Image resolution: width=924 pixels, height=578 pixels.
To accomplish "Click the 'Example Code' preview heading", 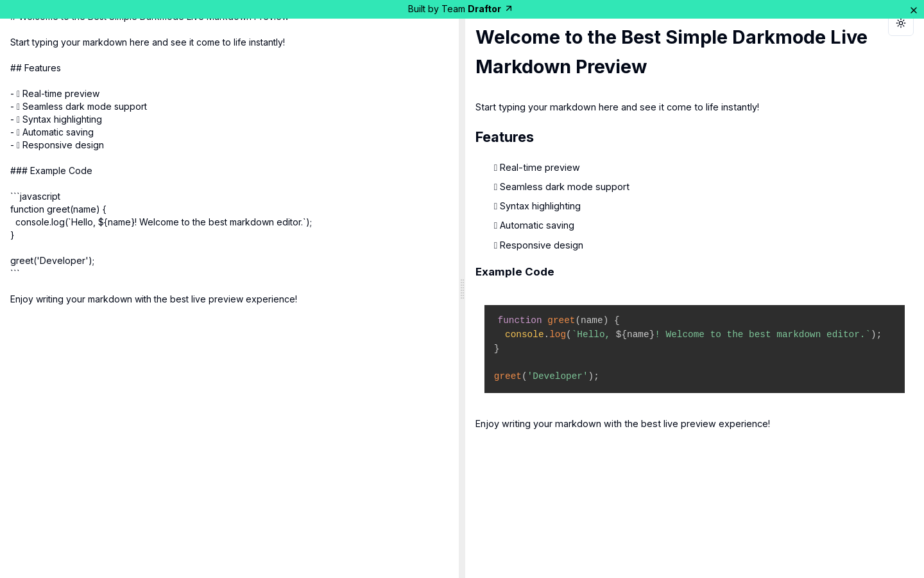I will coord(515,272).
